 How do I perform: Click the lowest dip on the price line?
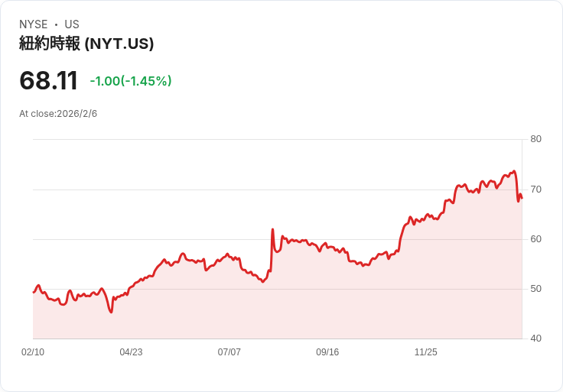coord(111,312)
